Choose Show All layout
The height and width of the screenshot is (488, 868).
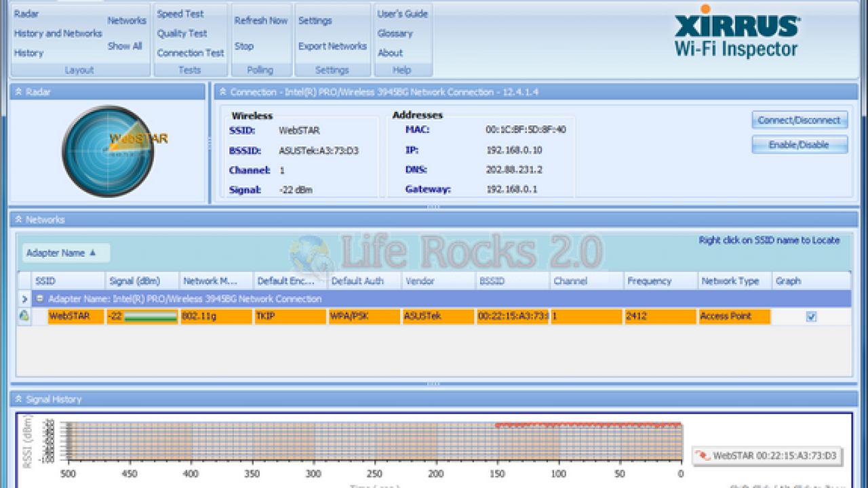coord(125,46)
